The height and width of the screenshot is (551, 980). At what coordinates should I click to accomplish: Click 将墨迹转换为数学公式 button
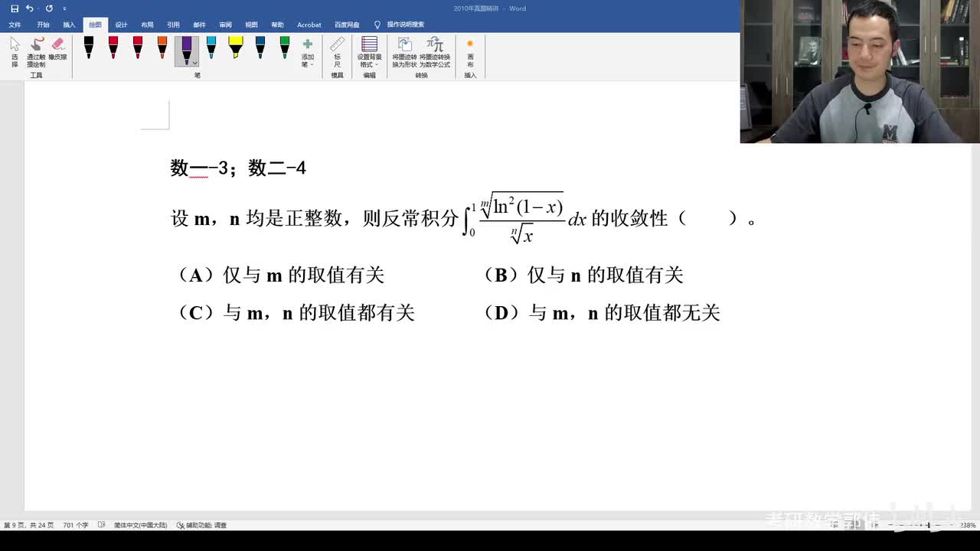click(x=435, y=52)
